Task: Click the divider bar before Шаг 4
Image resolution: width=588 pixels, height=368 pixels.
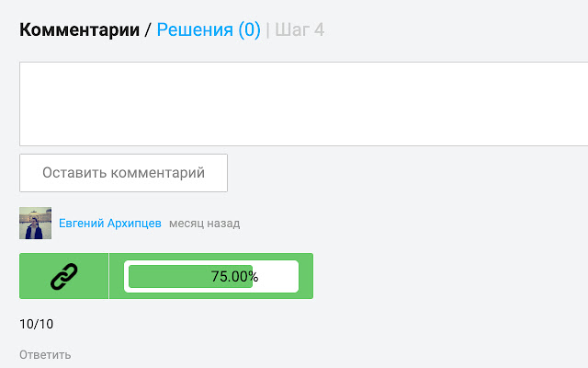Action: tap(267, 30)
